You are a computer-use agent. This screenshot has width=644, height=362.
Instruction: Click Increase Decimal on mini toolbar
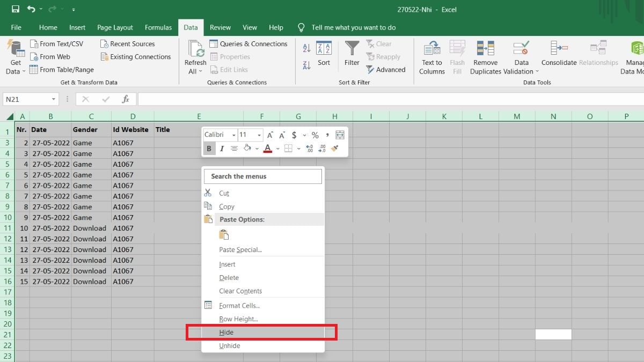(x=310, y=149)
